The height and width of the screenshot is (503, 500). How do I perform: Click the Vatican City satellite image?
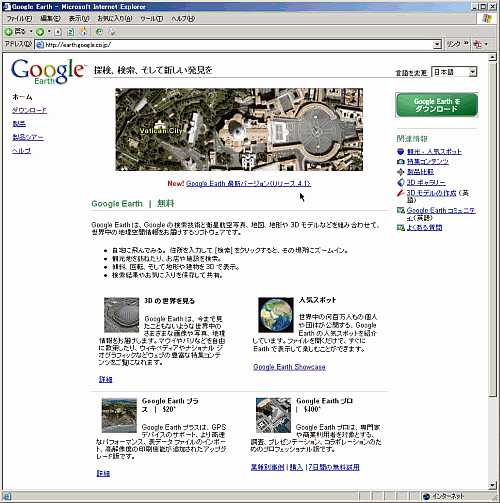239,129
